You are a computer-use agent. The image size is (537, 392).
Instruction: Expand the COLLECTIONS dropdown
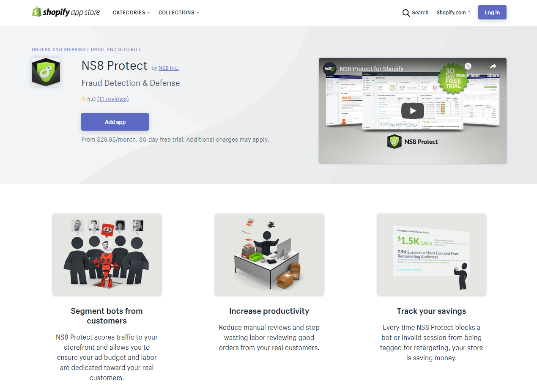(179, 13)
